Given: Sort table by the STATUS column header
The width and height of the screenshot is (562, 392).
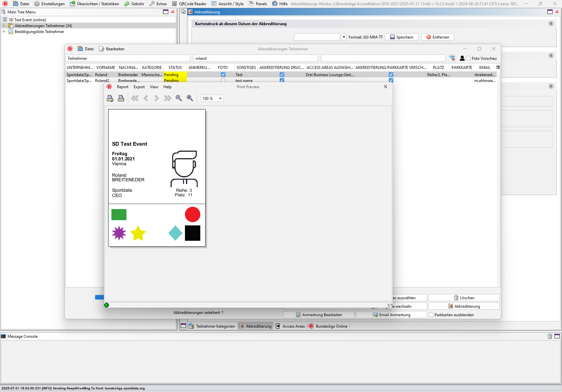Looking at the screenshot, I should click(175, 67).
